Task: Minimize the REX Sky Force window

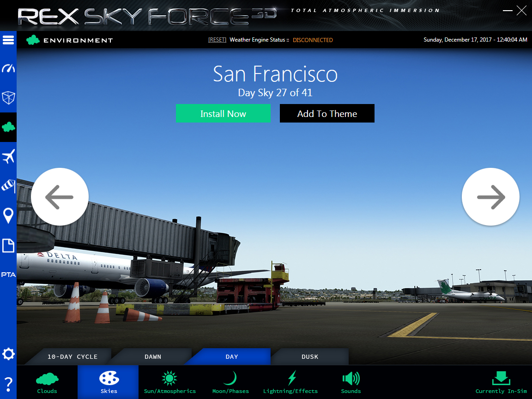Action: (x=508, y=11)
